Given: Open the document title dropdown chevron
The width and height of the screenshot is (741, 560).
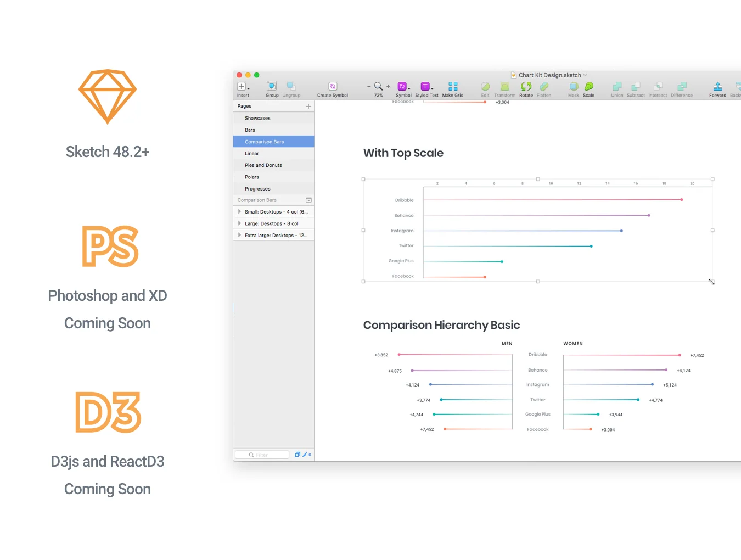Looking at the screenshot, I should 585,75.
